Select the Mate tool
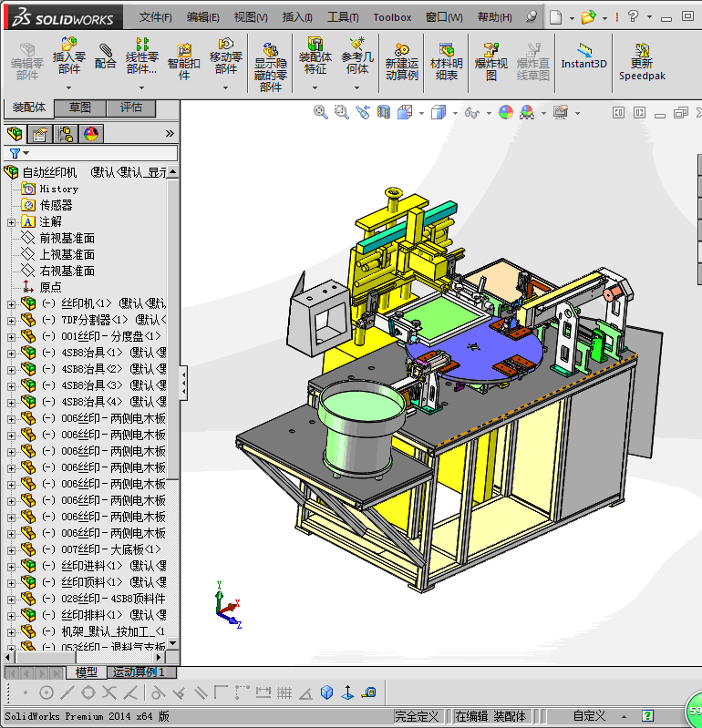Screen dimensions: 702x728 coord(106,56)
